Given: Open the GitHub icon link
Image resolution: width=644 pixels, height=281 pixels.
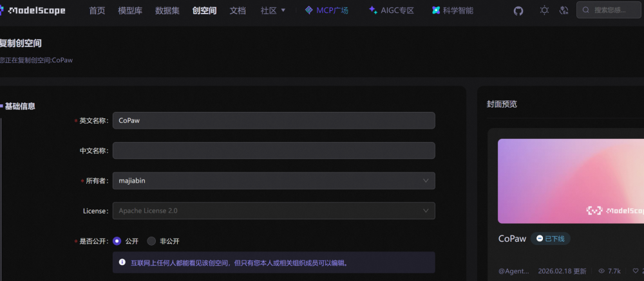Looking at the screenshot, I should coord(518,11).
